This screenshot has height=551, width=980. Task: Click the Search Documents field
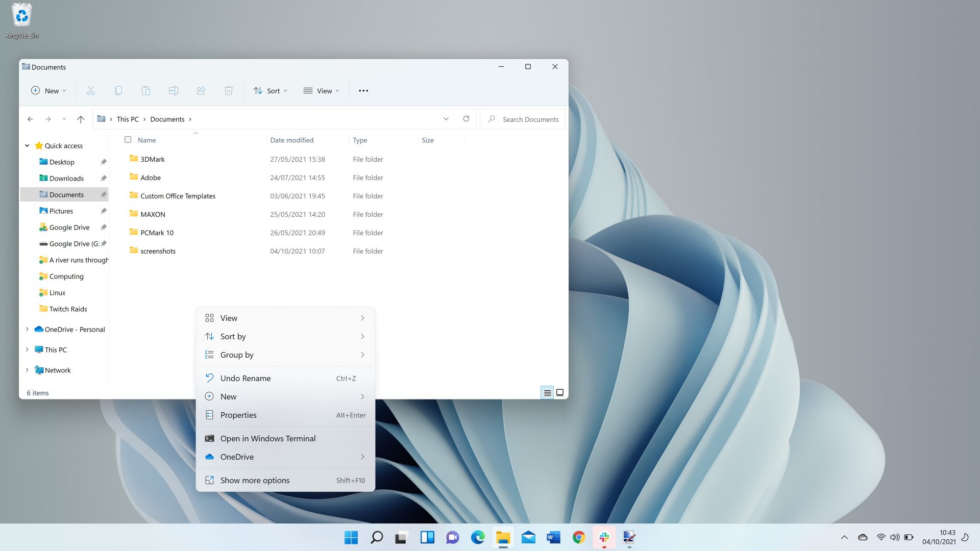[531, 119]
